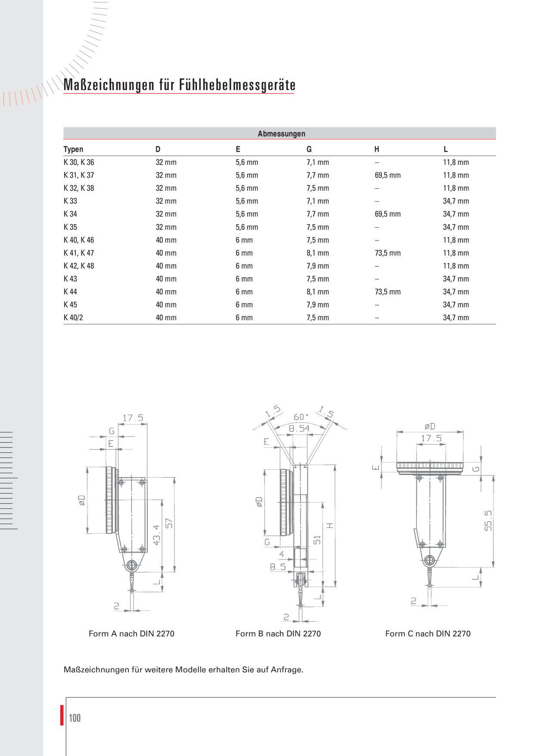The image size is (534, 756).
Task: Click the E value 6 mm in row K 45
Action: 244,305
